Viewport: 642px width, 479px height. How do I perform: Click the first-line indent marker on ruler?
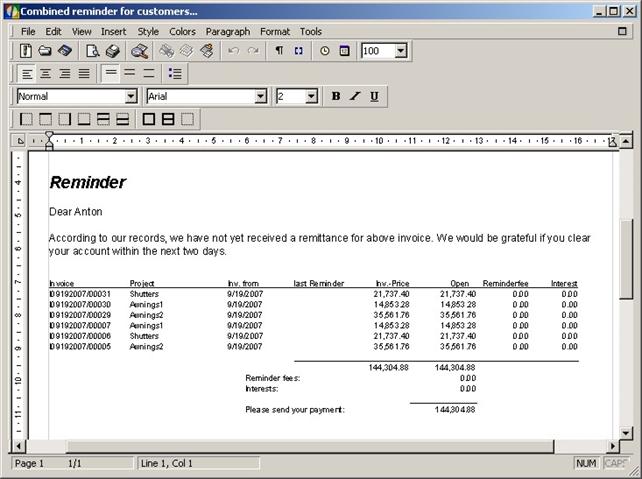coord(48,137)
